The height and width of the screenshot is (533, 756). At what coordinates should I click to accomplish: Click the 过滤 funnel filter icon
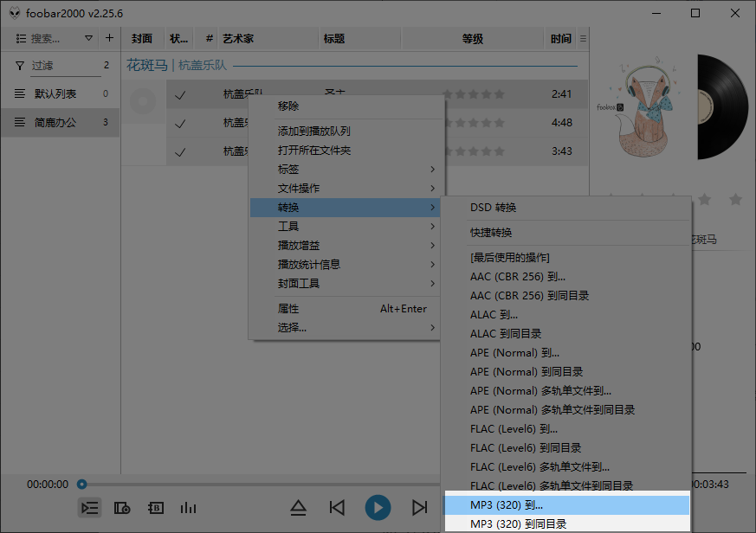click(18, 66)
